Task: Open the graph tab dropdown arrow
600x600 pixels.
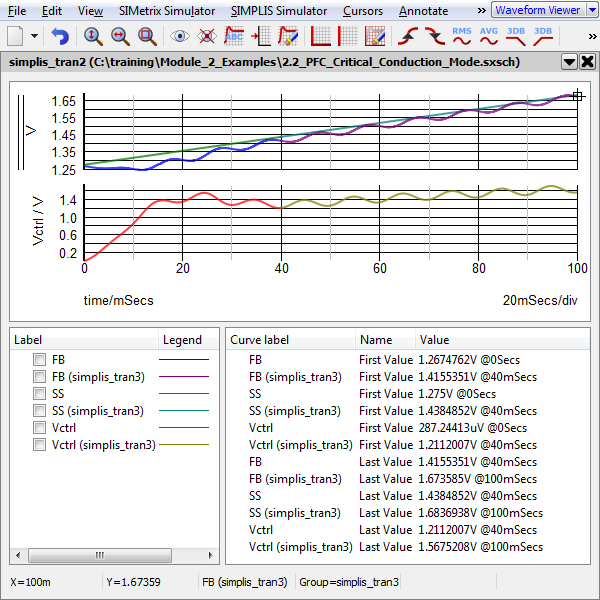Action: pyautogui.click(x=569, y=61)
